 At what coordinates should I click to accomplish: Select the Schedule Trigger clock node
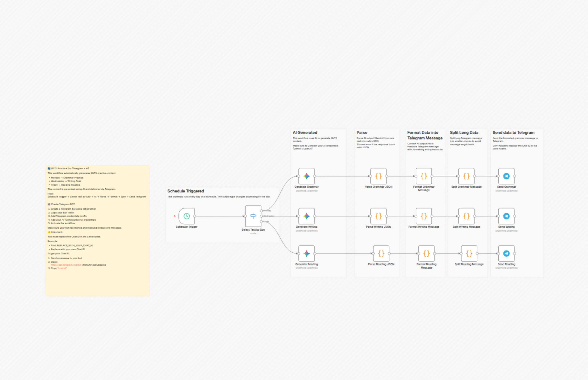point(186,216)
